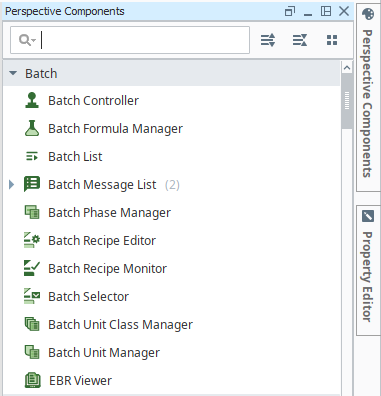Open the search options magnifier dropdown
The width and height of the screenshot is (381, 396).
tap(27, 40)
